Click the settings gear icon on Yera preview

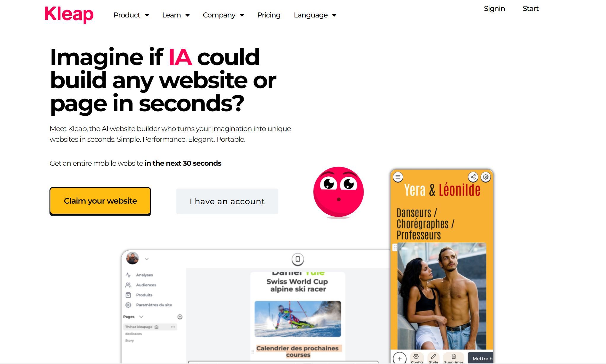(485, 177)
